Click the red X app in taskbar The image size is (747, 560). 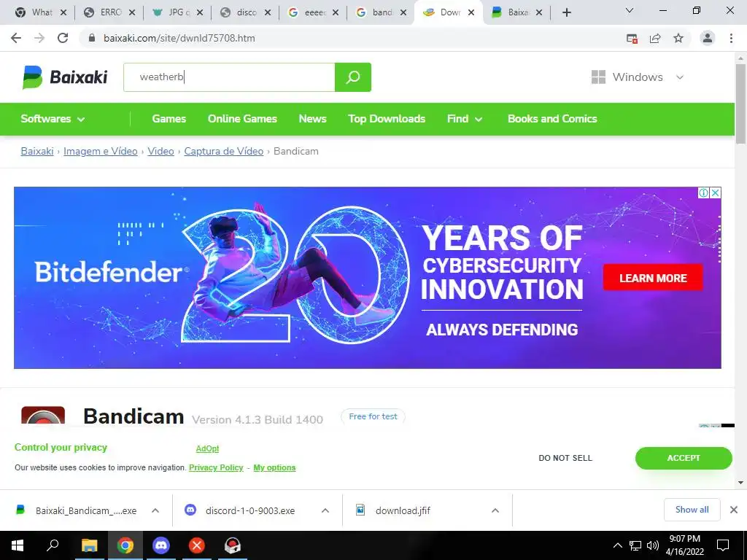(197, 545)
